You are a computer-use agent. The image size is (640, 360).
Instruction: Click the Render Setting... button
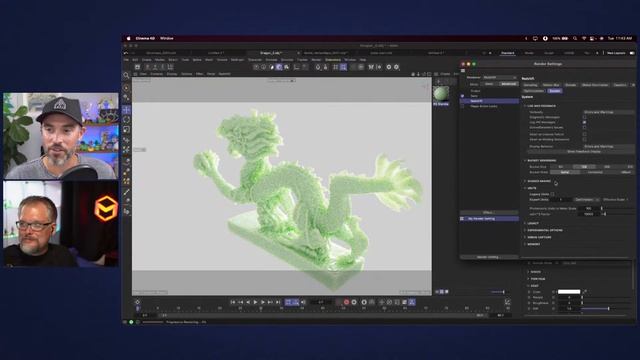[x=488, y=257]
